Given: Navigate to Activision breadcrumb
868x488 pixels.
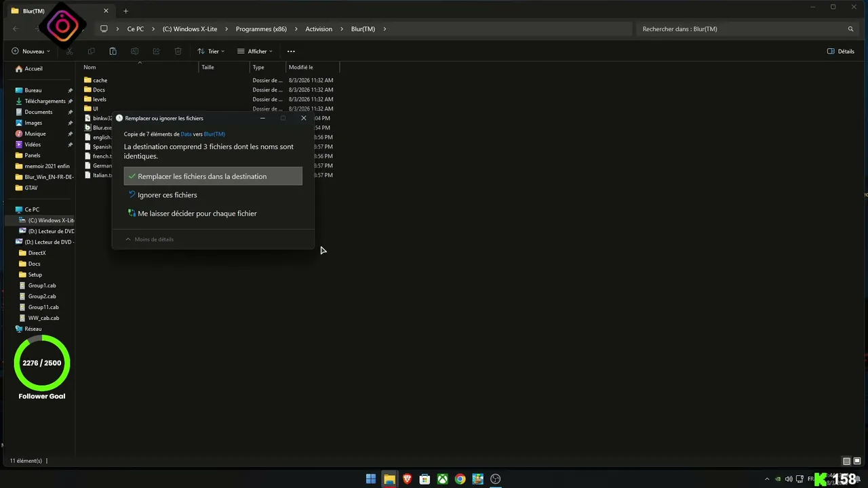Looking at the screenshot, I should (319, 29).
